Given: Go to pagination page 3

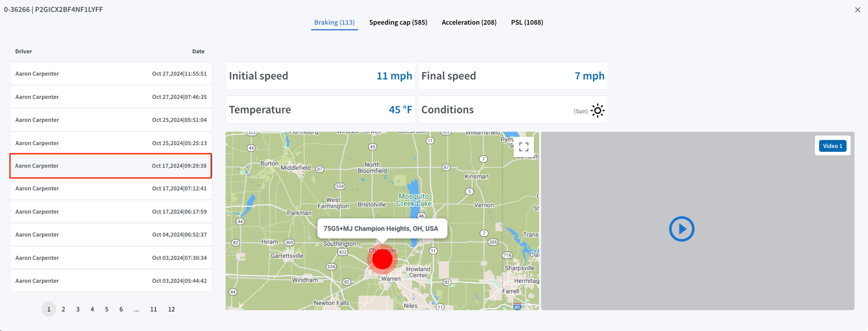Looking at the screenshot, I should coord(78,309).
